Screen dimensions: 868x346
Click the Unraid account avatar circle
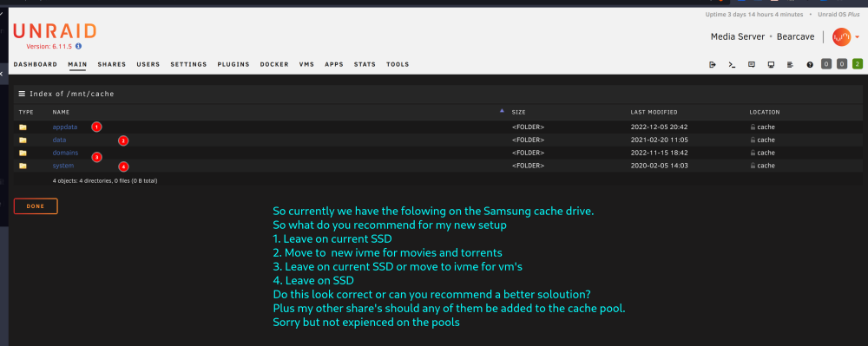pos(841,37)
